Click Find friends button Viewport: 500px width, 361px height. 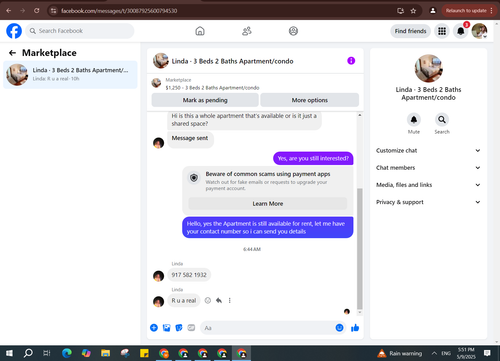coord(410,31)
